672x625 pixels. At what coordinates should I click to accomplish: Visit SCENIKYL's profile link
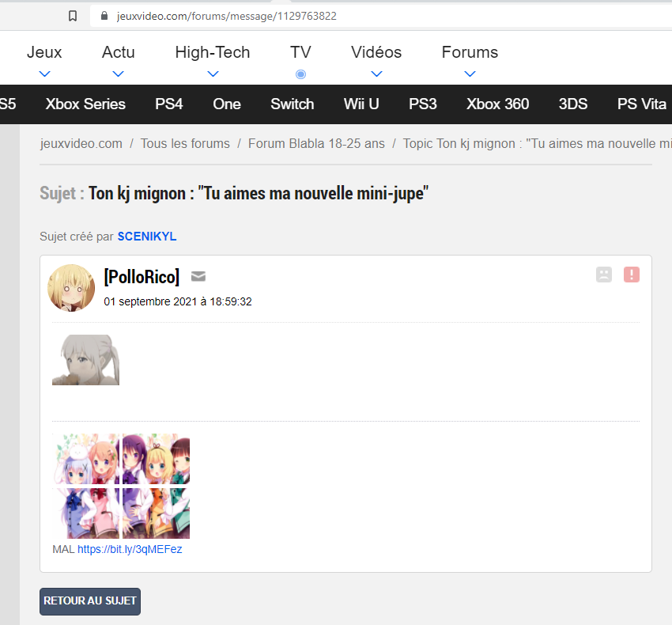pos(147,237)
